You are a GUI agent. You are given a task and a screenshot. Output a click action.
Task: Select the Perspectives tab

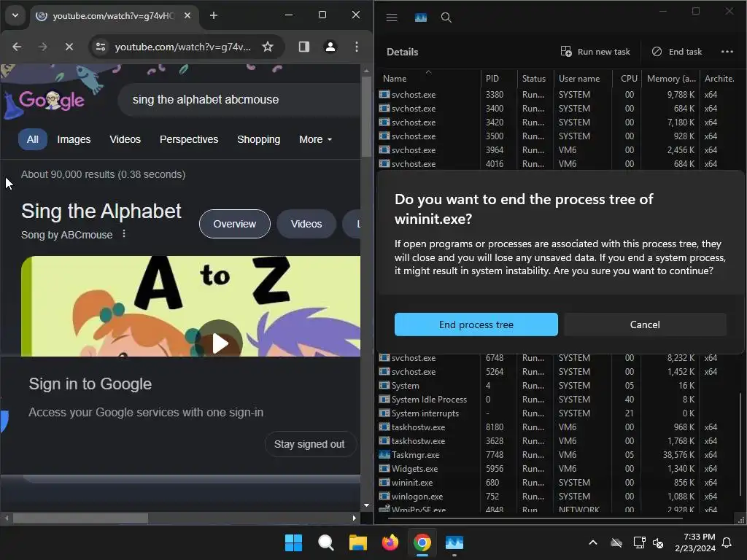(189, 139)
